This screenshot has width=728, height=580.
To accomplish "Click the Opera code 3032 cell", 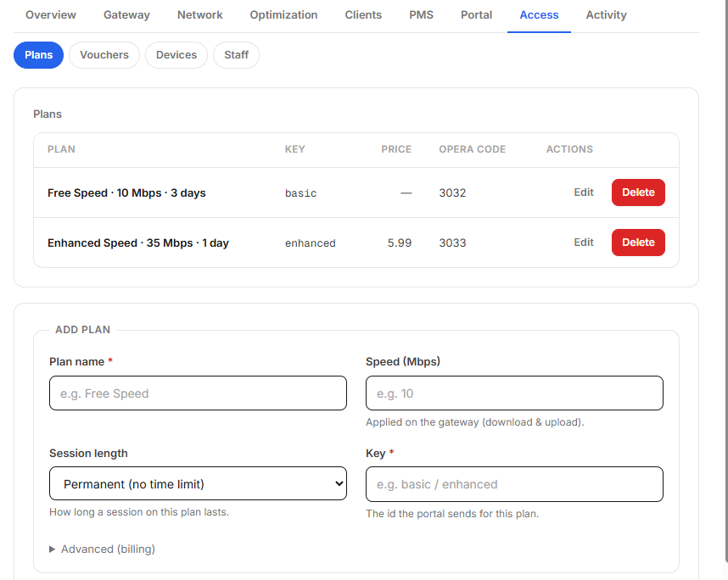I will (x=453, y=192).
